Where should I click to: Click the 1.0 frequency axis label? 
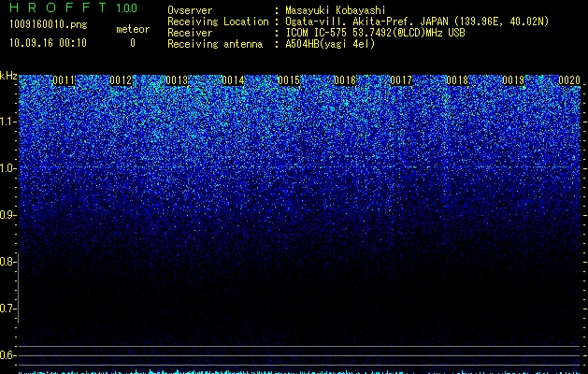tap(7, 168)
